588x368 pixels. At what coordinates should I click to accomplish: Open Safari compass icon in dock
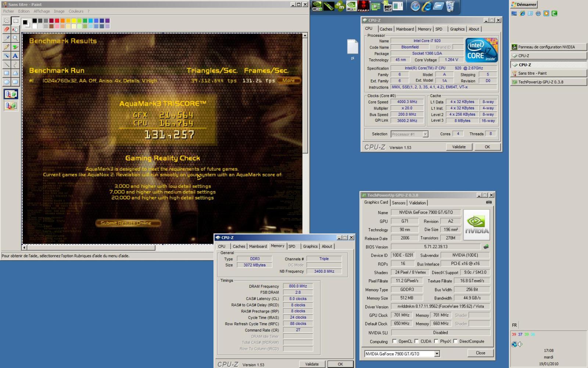pyautogui.click(x=415, y=6)
